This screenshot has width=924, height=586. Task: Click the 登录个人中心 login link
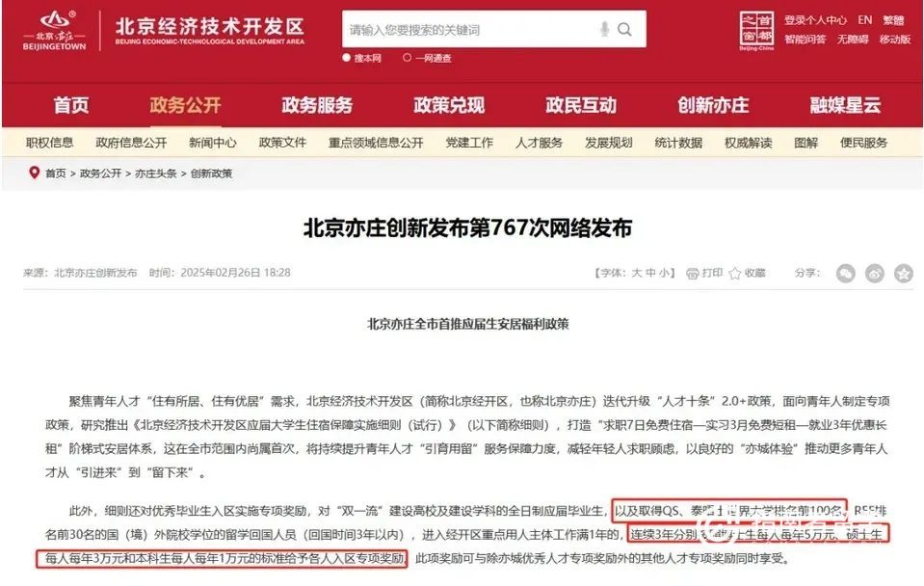pyautogui.click(x=815, y=20)
